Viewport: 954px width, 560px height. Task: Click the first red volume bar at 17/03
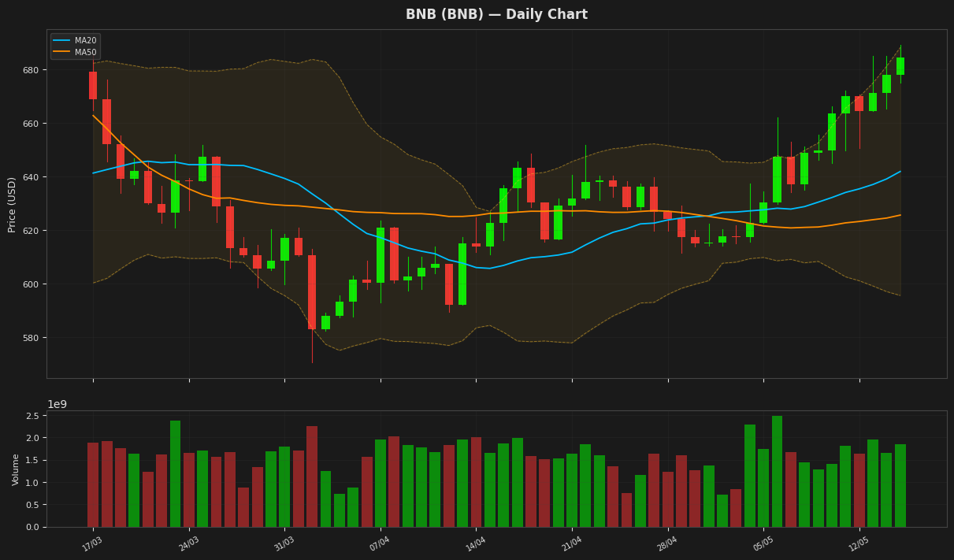pos(93,484)
